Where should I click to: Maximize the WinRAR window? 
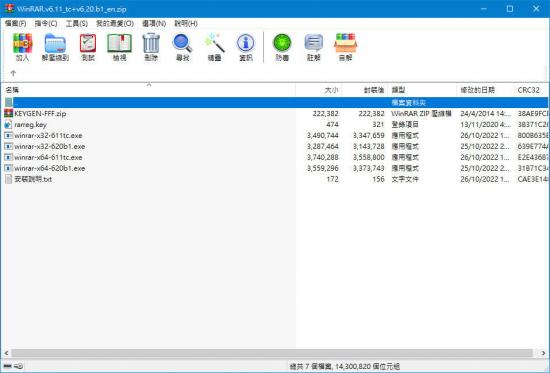coord(510,9)
